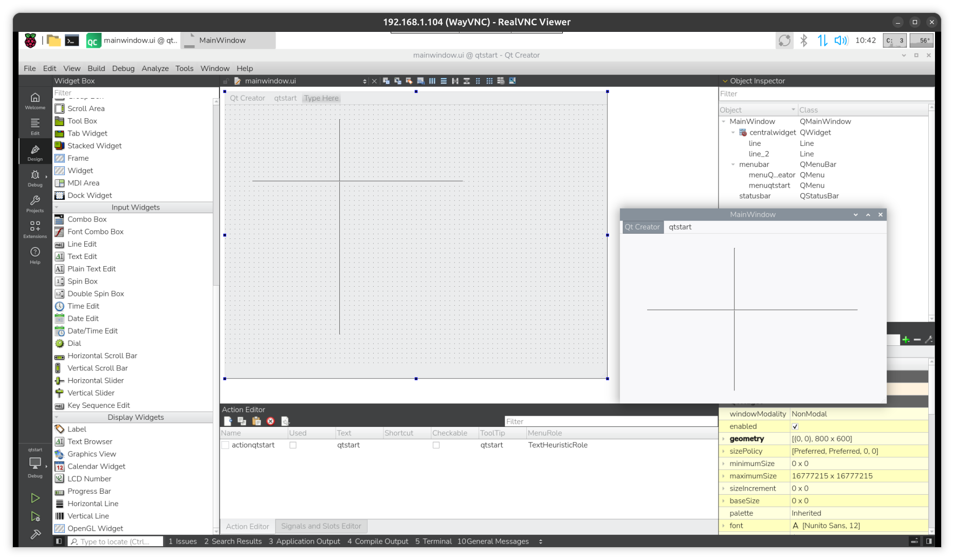Check the Used box for actionqtstart

coord(293,445)
